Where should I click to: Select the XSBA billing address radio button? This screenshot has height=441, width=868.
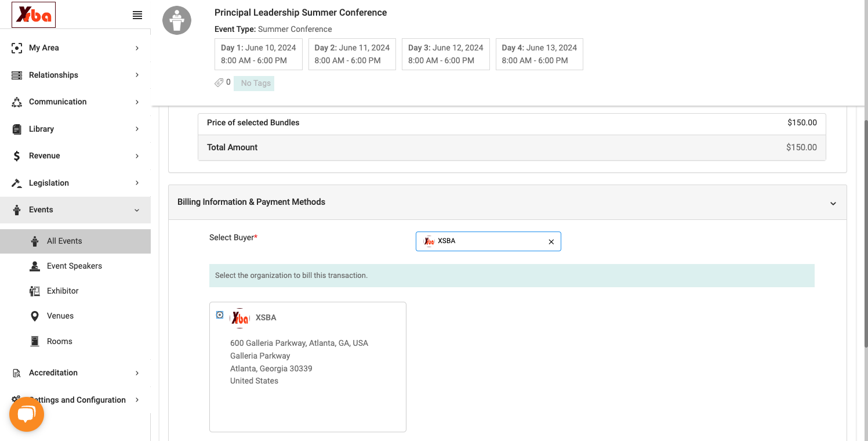pyautogui.click(x=220, y=315)
